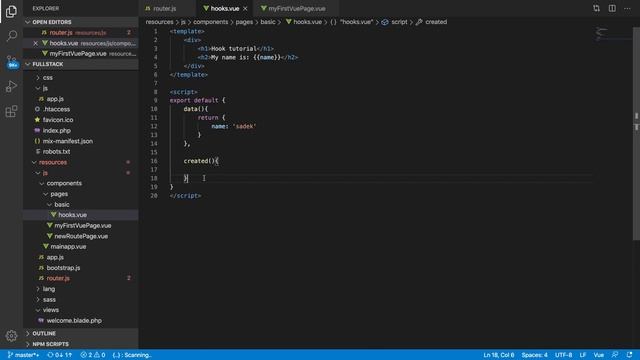The width and height of the screenshot is (640, 360).
Task: Close hooks.vue in Open Editors list
Action: [36, 43]
